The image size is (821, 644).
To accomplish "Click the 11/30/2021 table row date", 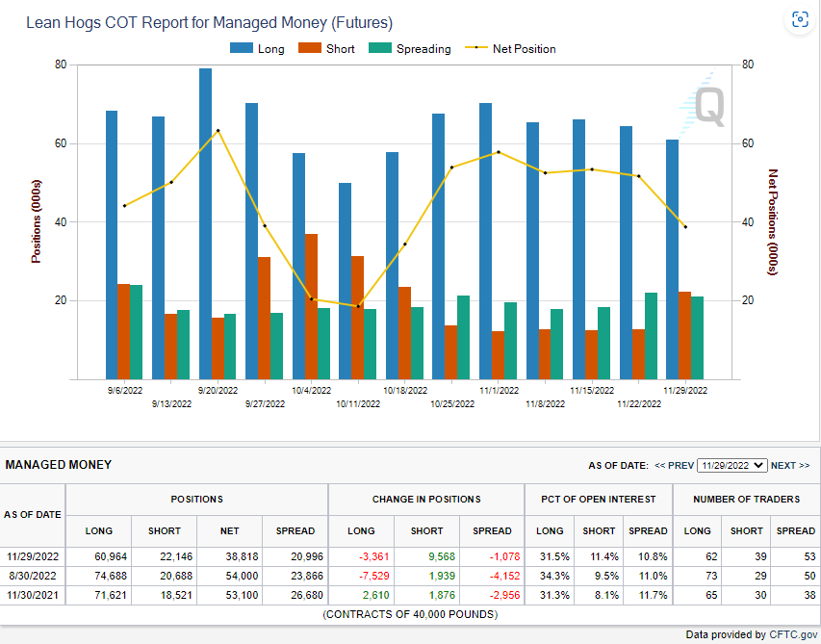I will tap(33, 595).
